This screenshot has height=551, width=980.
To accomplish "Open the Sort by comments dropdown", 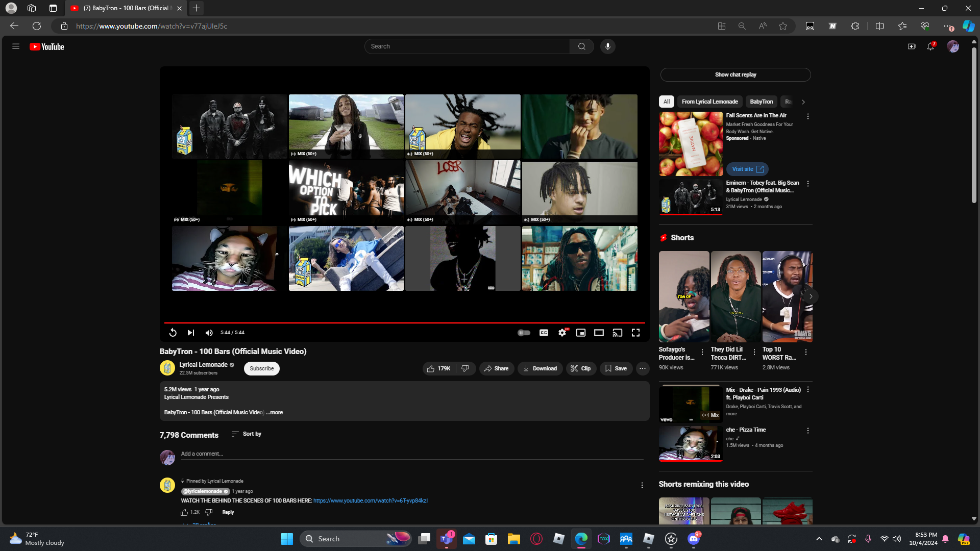I will pyautogui.click(x=246, y=434).
